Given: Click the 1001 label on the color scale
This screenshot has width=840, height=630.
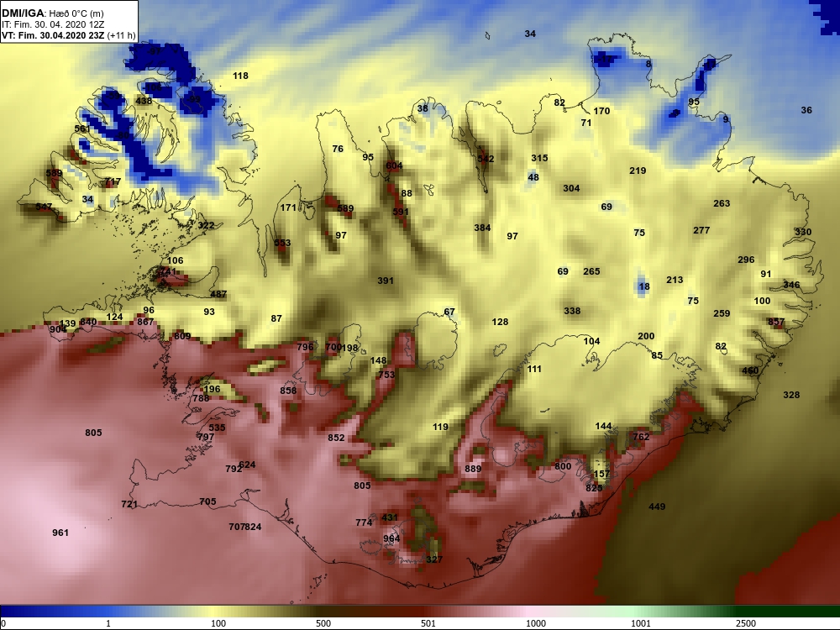Looking at the screenshot, I should [x=641, y=623].
